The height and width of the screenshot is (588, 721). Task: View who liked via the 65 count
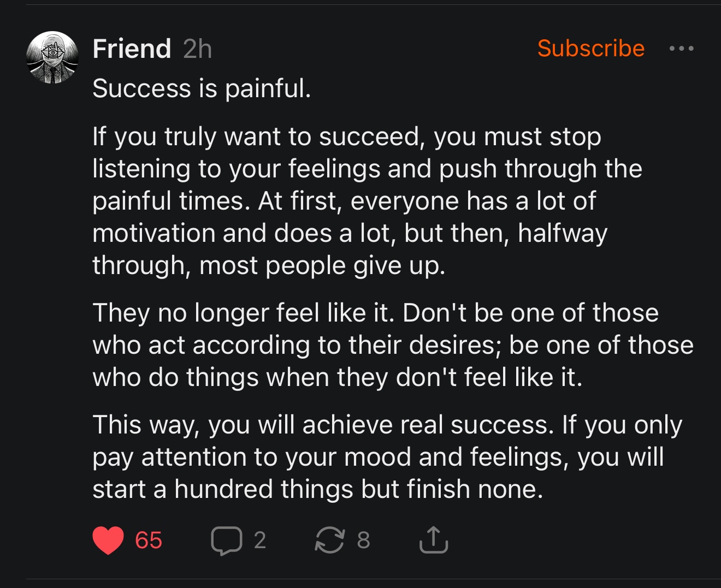click(x=149, y=540)
